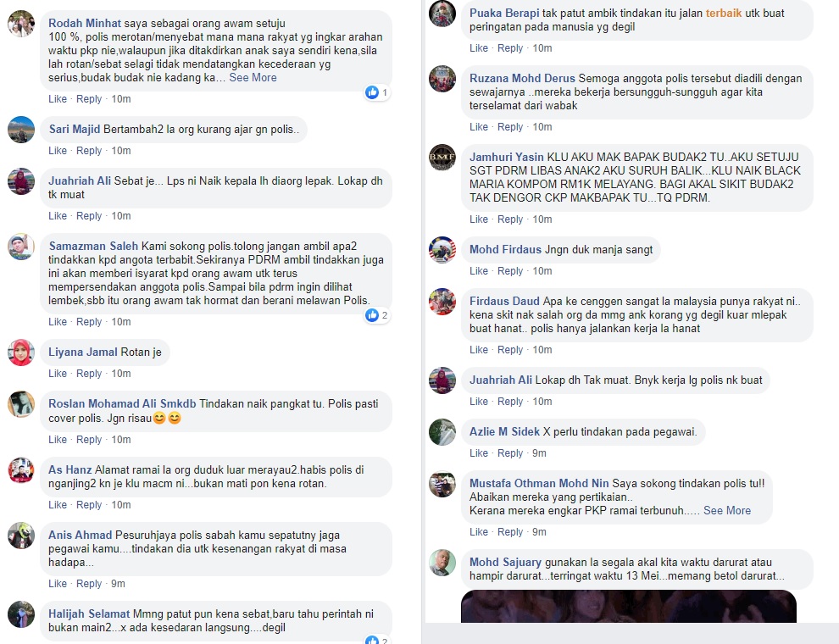Click Mohd Firdaus's flag profile picture
Image resolution: width=839 pixels, height=644 pixels.
click(442, 250)
